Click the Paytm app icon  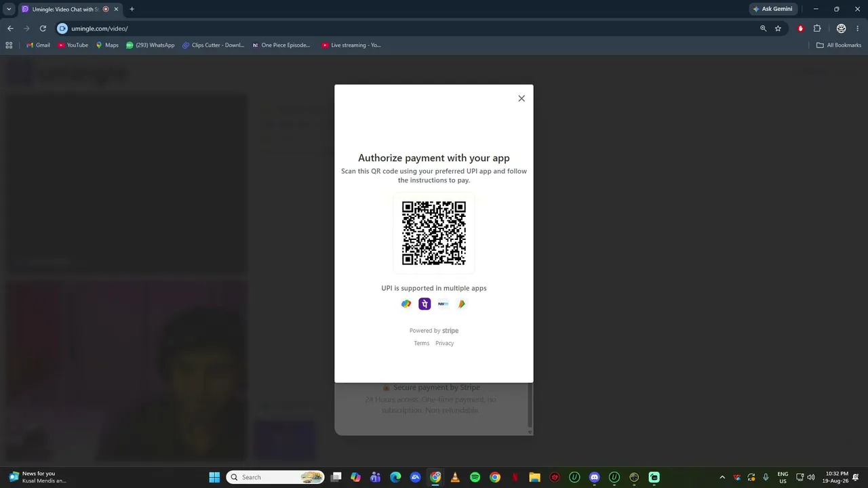443,304
